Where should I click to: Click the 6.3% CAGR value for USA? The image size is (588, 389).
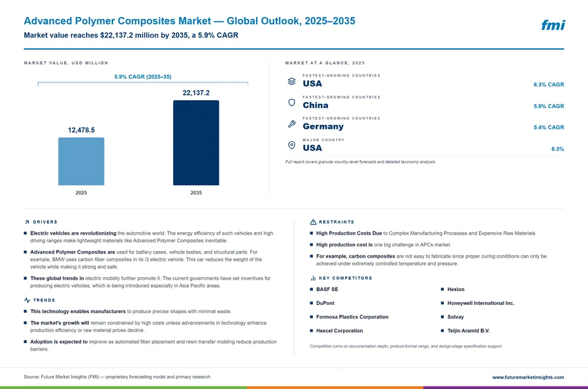click(x=549, y=84)
